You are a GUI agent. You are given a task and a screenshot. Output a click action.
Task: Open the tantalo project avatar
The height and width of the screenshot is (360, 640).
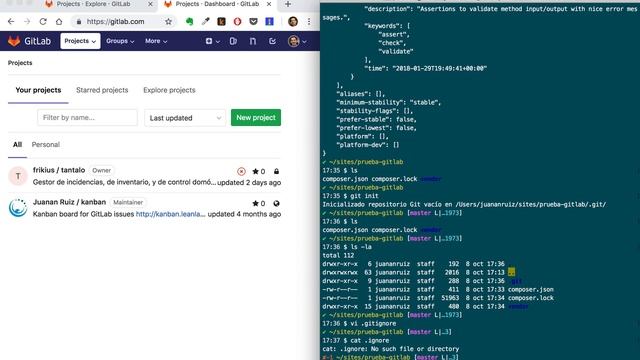click(18, 176)
